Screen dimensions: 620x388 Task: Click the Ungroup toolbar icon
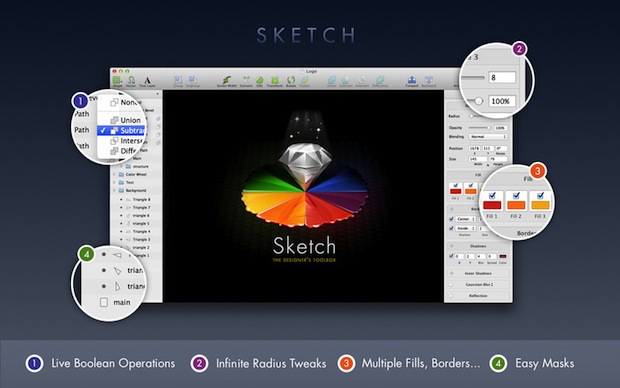point(193,81)
